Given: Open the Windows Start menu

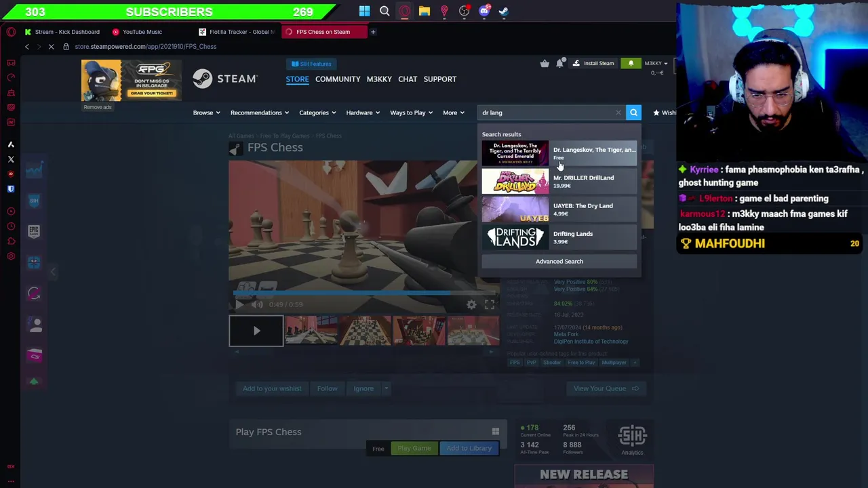Looking at the screenshot, I should (x=364, y=11).
